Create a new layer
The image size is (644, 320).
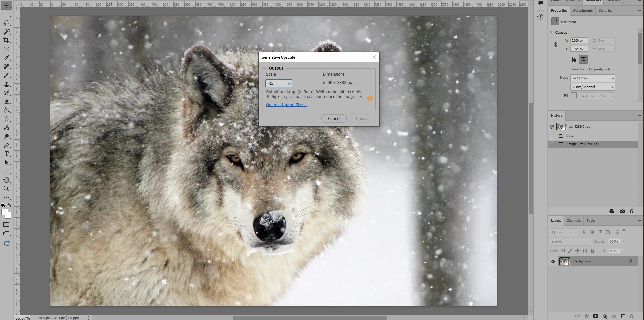[623, 316]
